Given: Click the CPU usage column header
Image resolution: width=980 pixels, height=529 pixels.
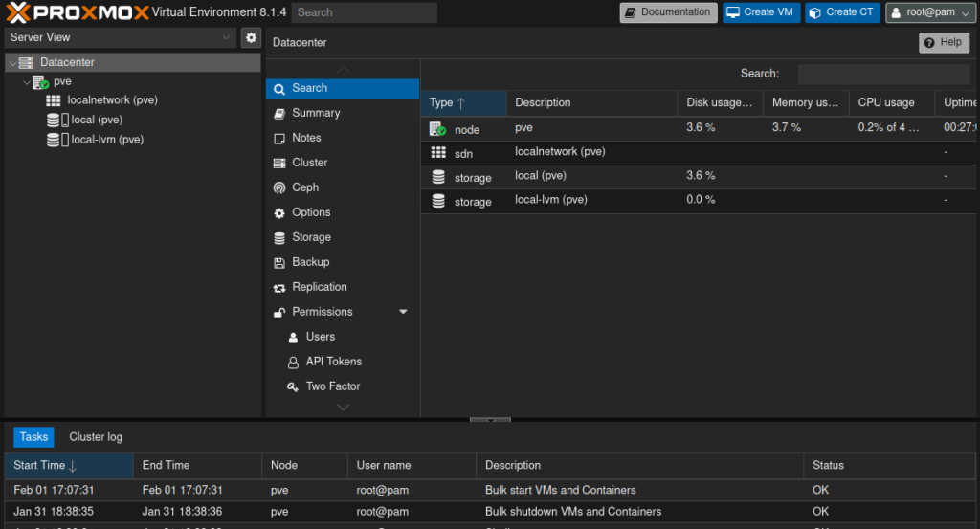Looking at the screenshot, I should (x=892, y=103).
